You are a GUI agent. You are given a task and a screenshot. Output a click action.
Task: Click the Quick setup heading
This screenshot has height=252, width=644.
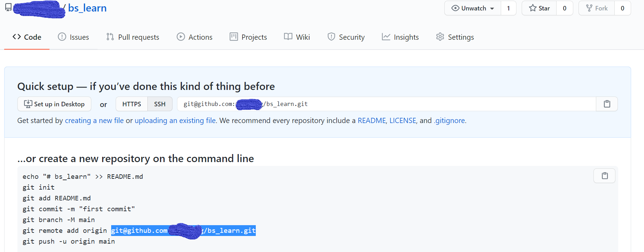[x=146, y=86]
